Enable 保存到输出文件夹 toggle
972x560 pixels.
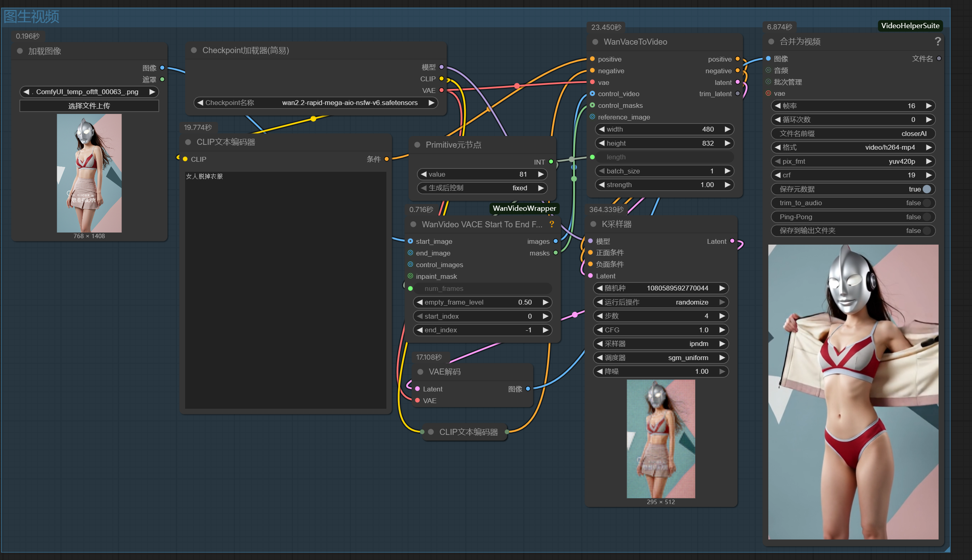click(x=927, y=231)
